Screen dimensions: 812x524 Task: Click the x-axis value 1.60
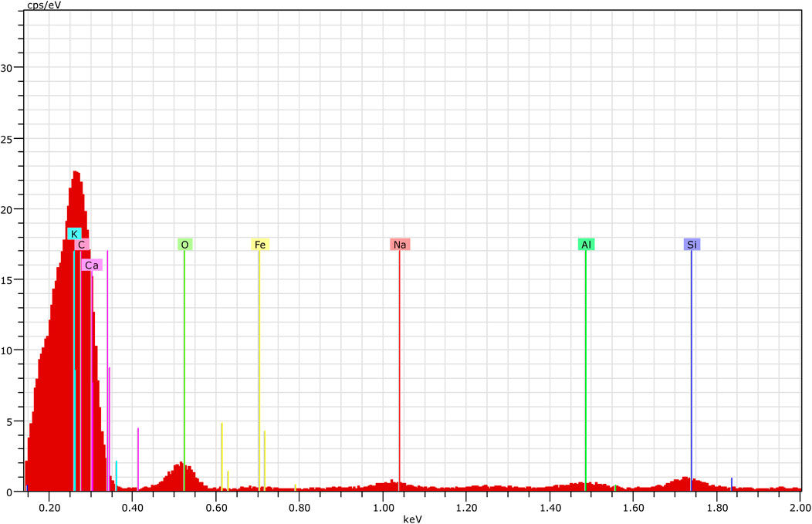pos(634,508)
